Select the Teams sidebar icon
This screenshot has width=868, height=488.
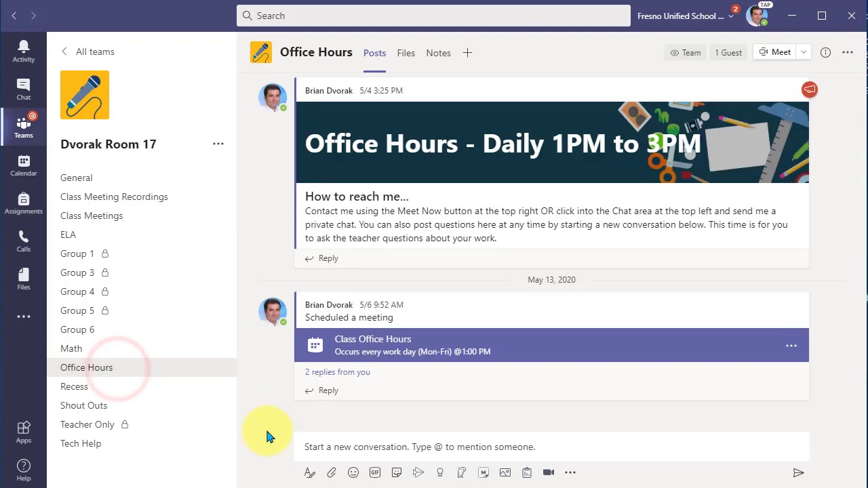click(x=23, y=127)
